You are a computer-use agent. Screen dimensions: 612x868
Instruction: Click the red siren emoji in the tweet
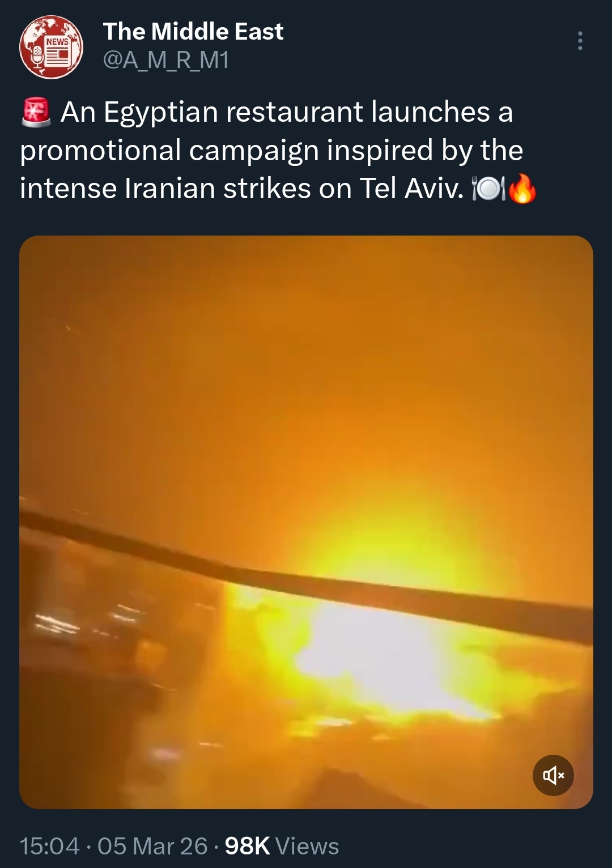(36, 112)
